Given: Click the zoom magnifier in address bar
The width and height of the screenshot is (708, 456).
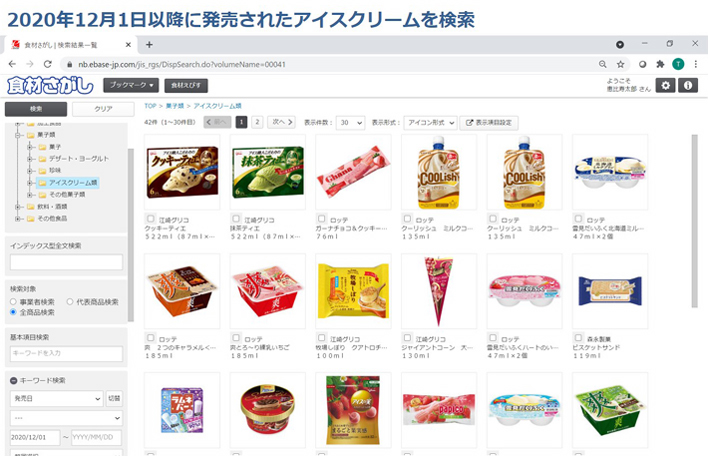Looking at the screenshot, I should [x=602, y=64].
